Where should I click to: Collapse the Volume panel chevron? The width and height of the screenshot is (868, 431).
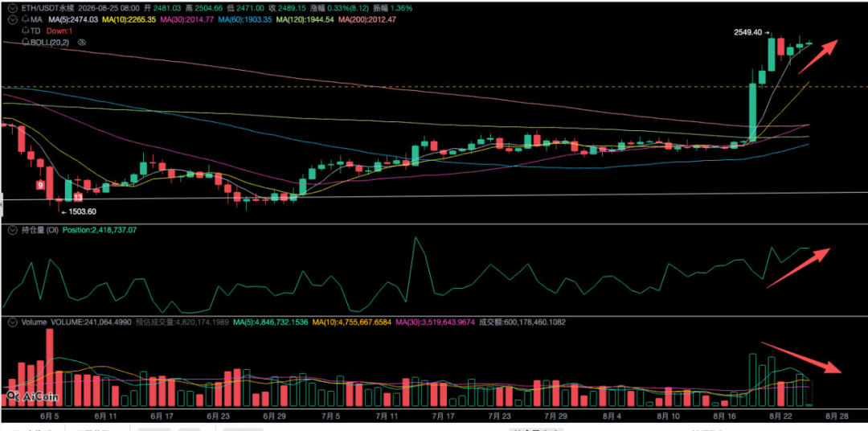tap(11, 322)
